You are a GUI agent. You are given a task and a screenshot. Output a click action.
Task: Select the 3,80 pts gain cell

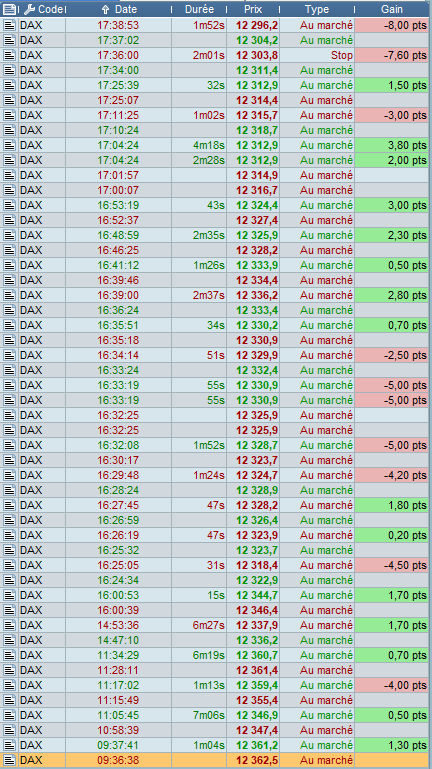(x=392, y=145)
